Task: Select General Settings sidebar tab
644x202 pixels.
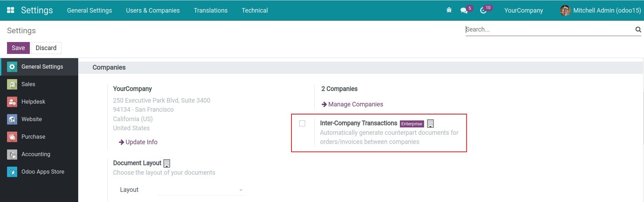Action: [x=39, y=67]
